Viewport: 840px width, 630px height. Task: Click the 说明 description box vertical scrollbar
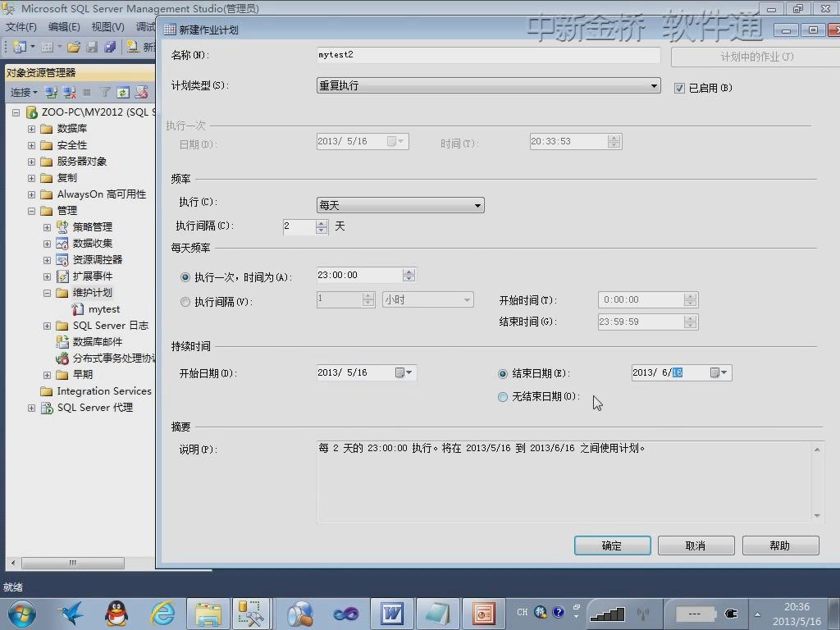(817, 482)
